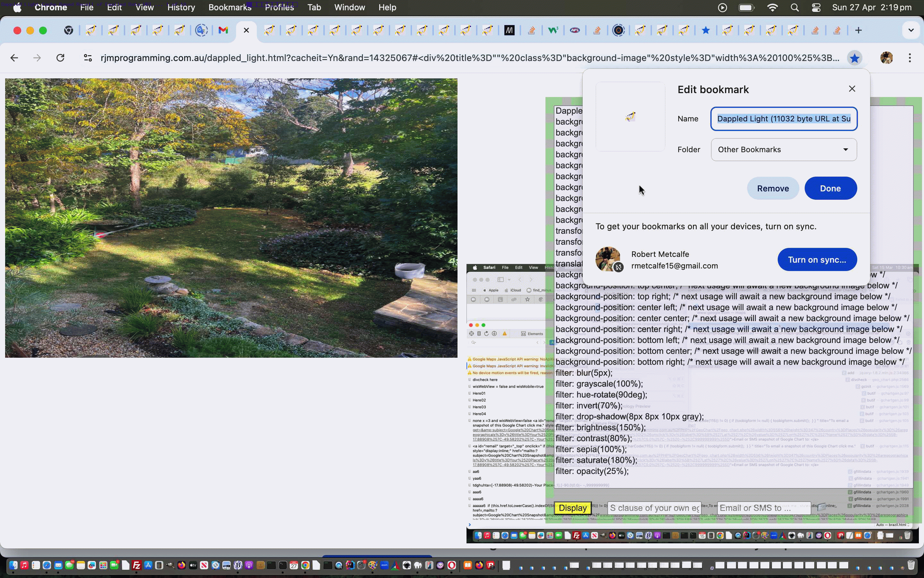Click the 'filter: opacity(25%);' line
924x578 pixels.
(592, 471)
